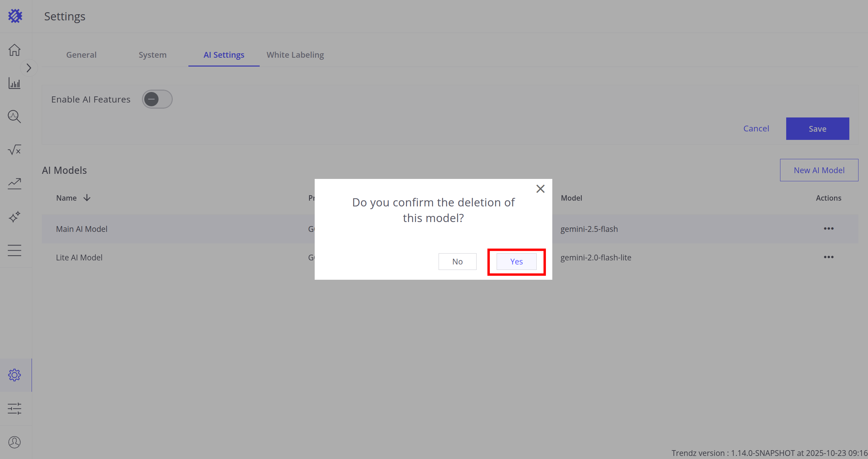The image size is (868, 459).
Task: Open the bar chart visualizations icon
Action: [x=14, y=84]
